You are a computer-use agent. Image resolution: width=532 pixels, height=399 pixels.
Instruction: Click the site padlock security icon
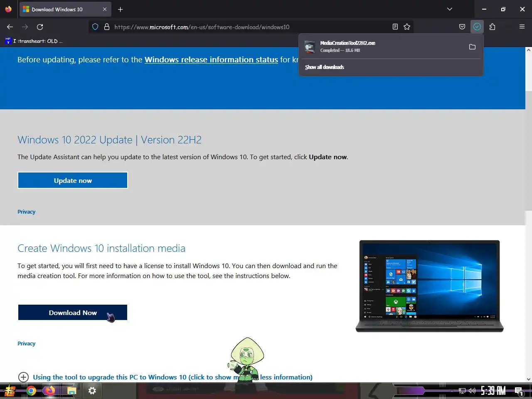coord(107,27)
